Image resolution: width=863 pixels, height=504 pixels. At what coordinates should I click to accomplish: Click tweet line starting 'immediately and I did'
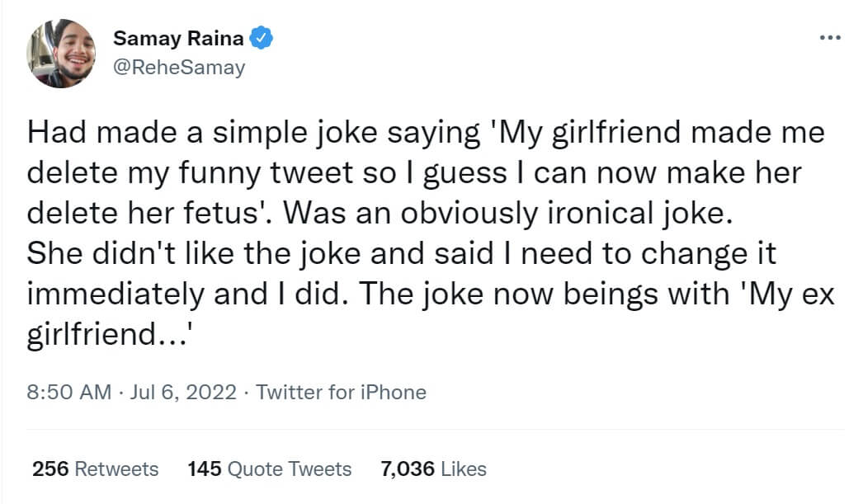431,294
